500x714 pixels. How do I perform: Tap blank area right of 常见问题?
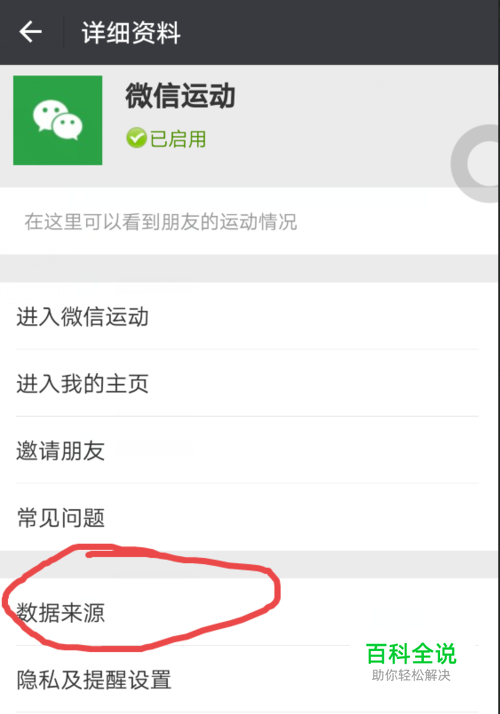301,517
